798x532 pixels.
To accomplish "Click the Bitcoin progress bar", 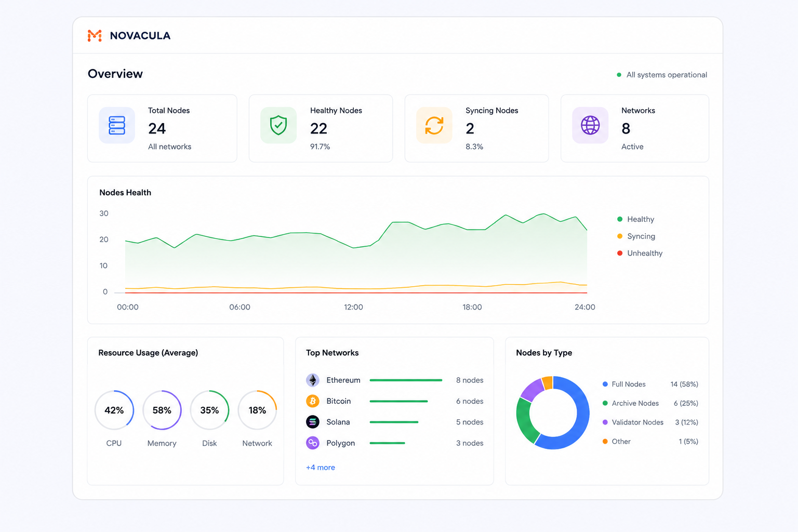I will tap(398, 401).
